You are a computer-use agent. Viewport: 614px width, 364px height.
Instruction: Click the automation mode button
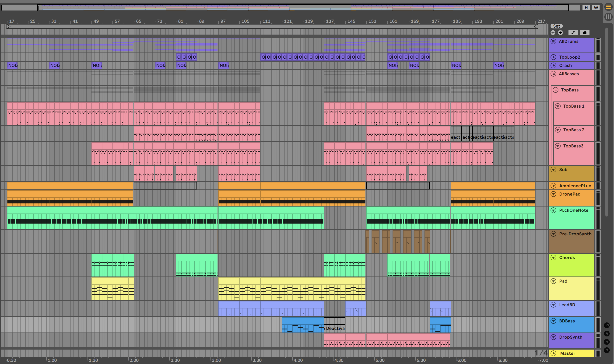(573, 33)
